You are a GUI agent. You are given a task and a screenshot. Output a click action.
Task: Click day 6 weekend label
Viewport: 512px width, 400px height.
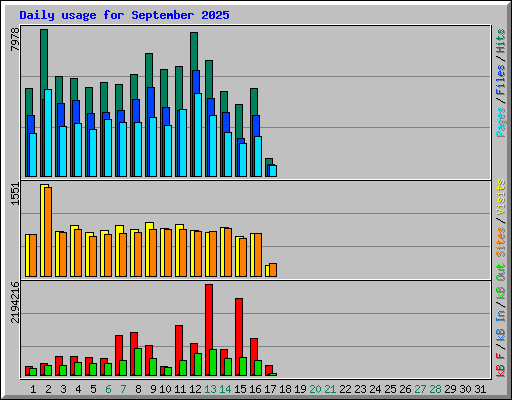click(108, 389)
